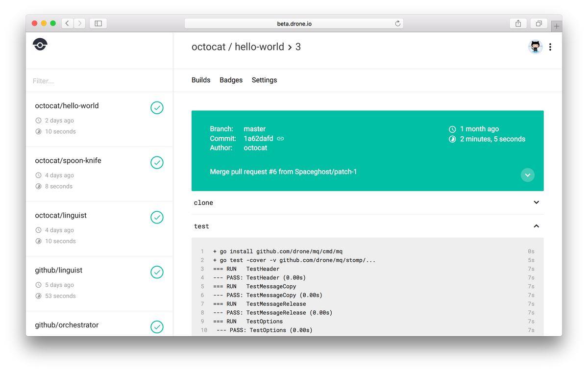Click the Drone logo icon

click(x=40, y=44)
